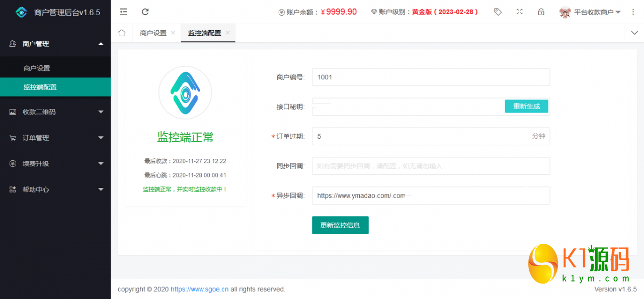Screen dimensions: 644x299
Task: Open the https://www.sgoe.cn footer link
Action: (x=200, y=289)
